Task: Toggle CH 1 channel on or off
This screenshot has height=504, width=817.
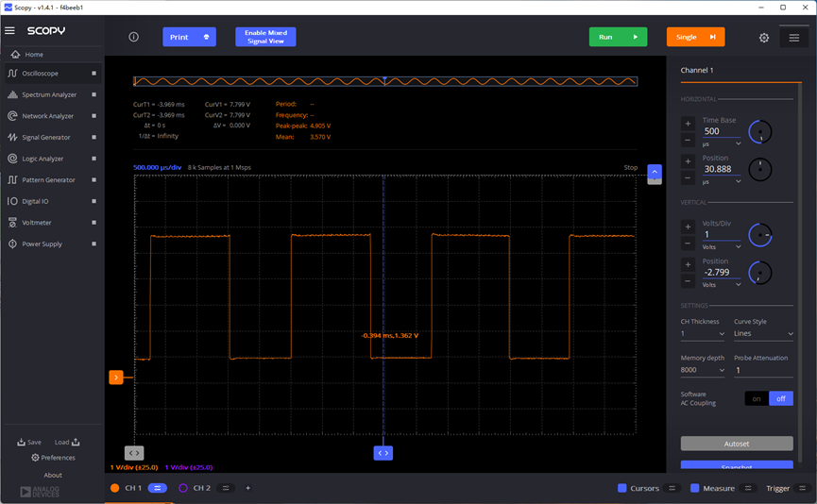Action: (x=114, y=488)
